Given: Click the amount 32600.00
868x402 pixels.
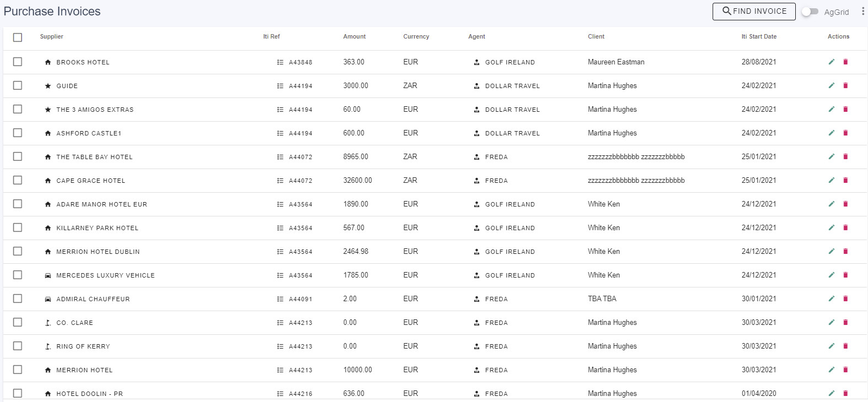Looking at the screenshot, I should coord(358,180).
